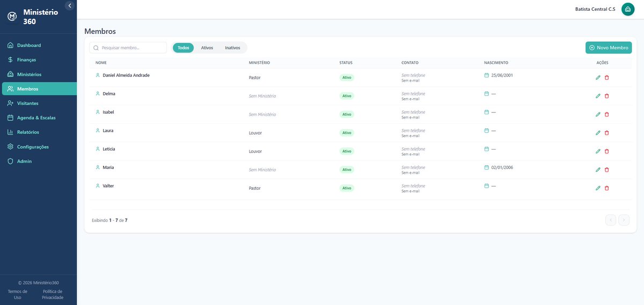Screen dimensions: 644x305
Task: Edit member Laura using the pencil icon
Action: (598, 133)
